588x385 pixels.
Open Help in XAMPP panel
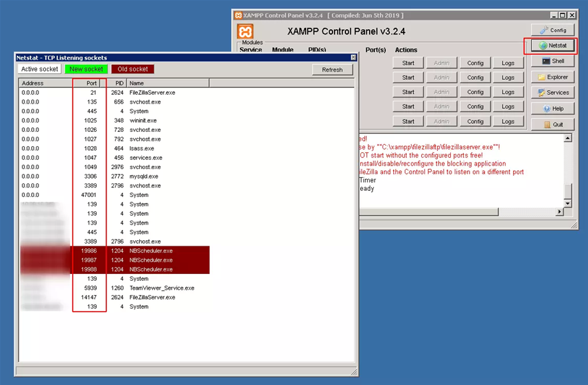[x=553, y=108]
